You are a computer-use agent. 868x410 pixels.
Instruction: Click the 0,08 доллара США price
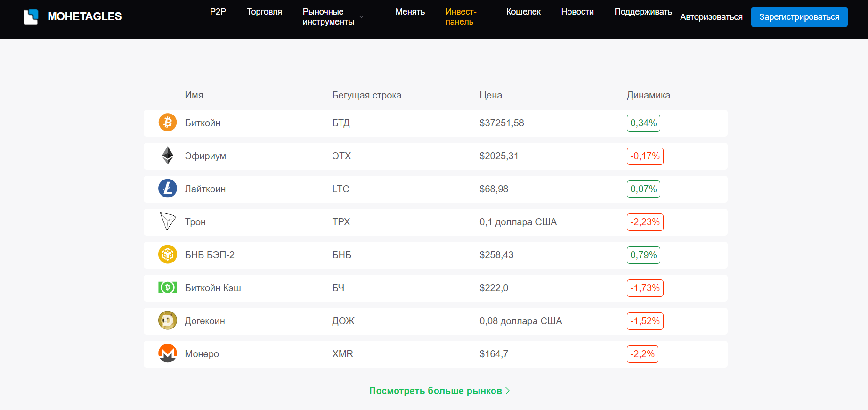tap(521, 321)
